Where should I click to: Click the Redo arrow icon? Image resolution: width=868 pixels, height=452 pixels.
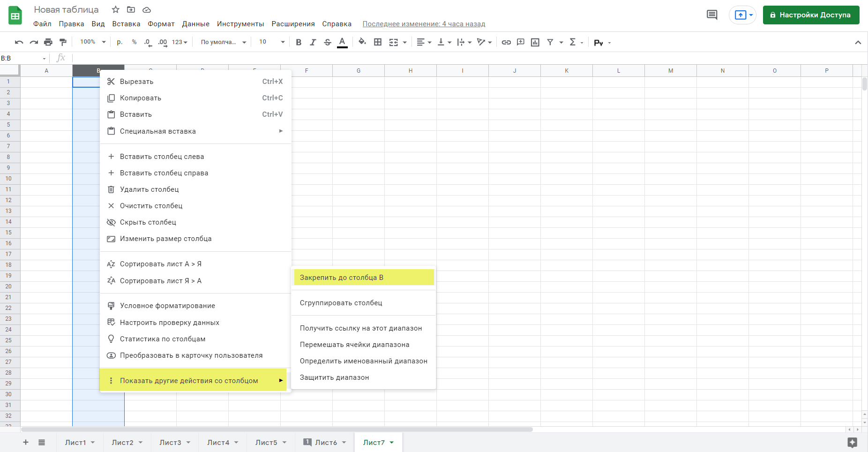(x=34, y=42)
